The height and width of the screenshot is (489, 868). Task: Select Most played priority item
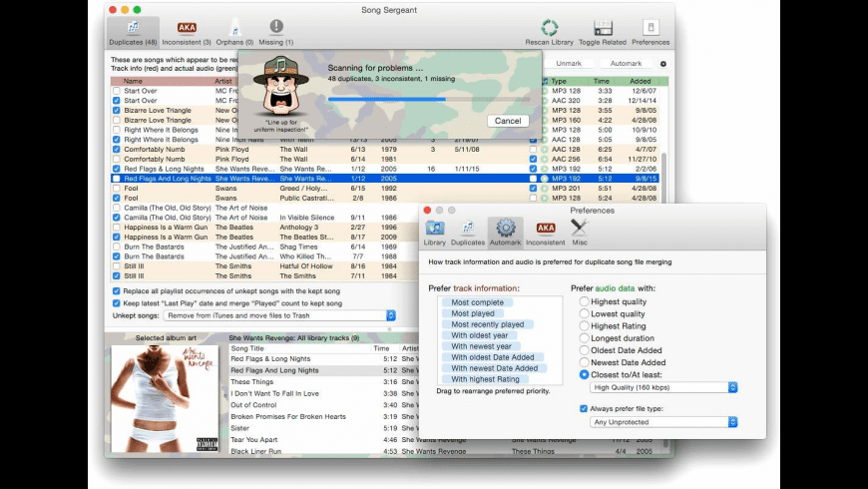coord(473,313)
